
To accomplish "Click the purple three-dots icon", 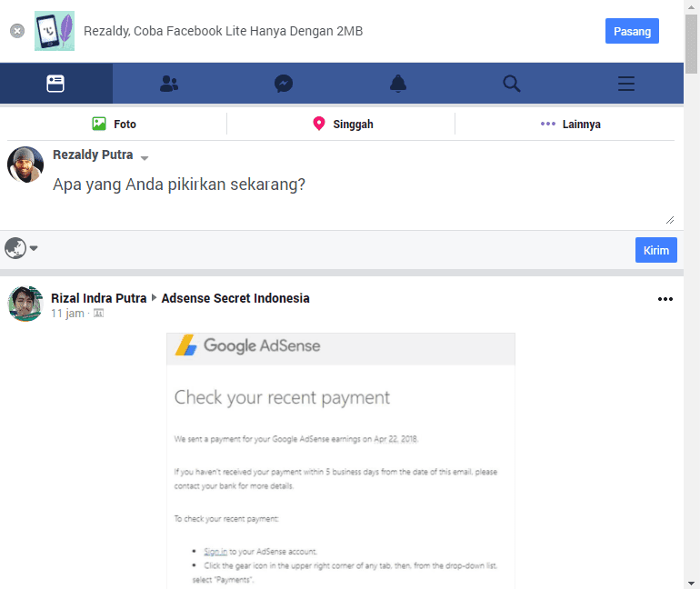I will click(548, 124).
